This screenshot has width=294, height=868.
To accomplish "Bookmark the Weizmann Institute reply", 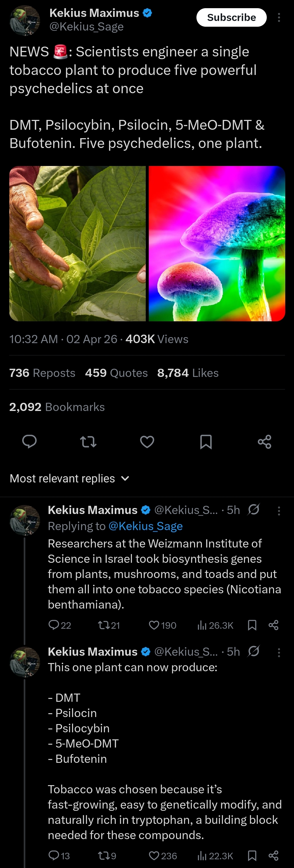I will pyautogui.click(x=252, y=625).
